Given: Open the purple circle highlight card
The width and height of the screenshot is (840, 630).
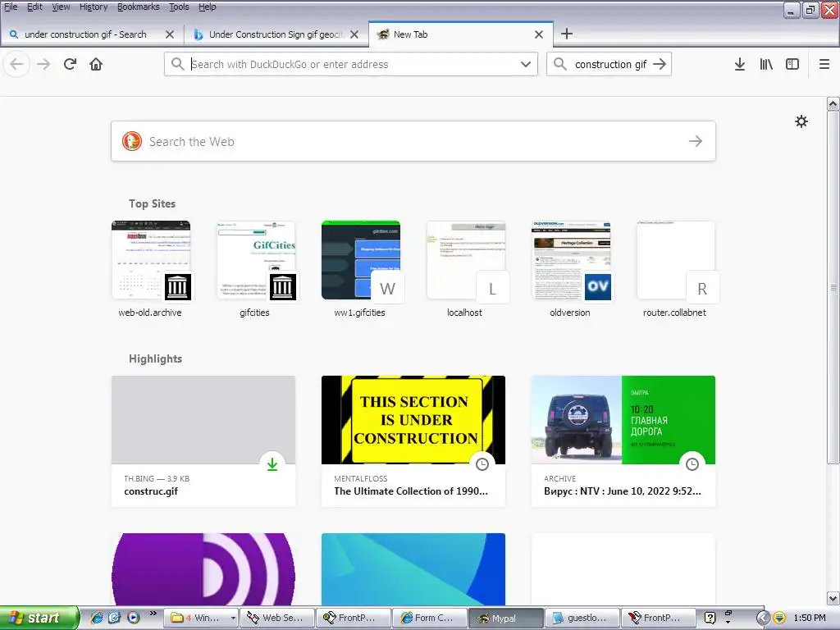Looking at the screenshot, I should coord(203,569).
